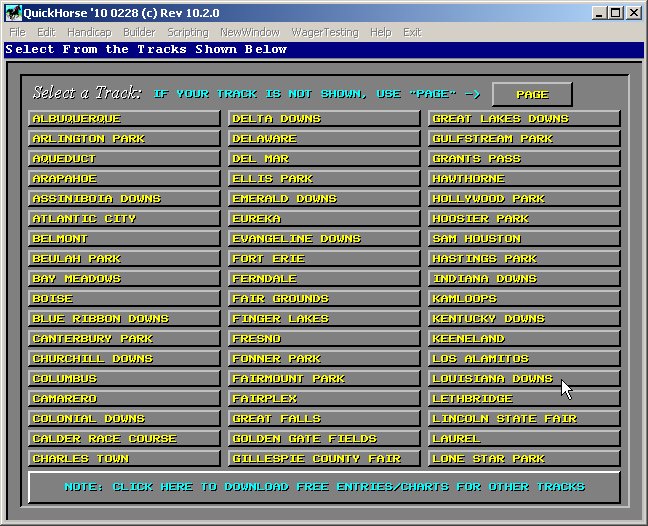Choose Louisiana Downs track
Viewport: 648px width, 526px height.
click(x=524, y=379)
